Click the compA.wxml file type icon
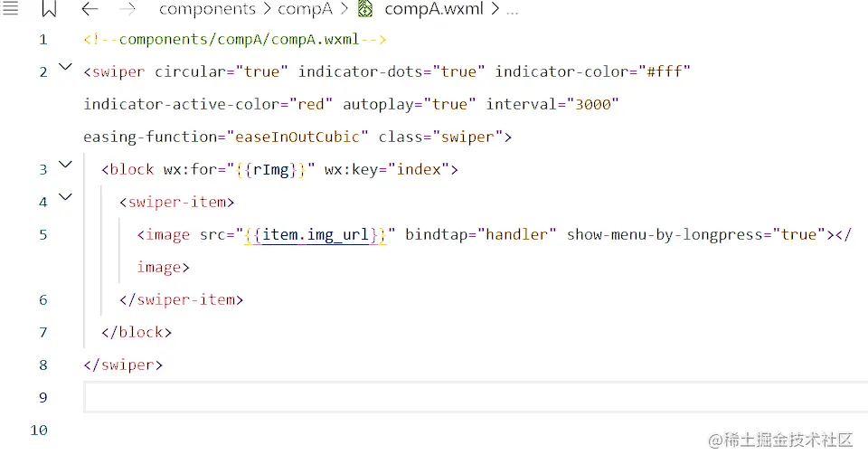Viewport: 868px width, 464px height. click(x=365, y=9)
